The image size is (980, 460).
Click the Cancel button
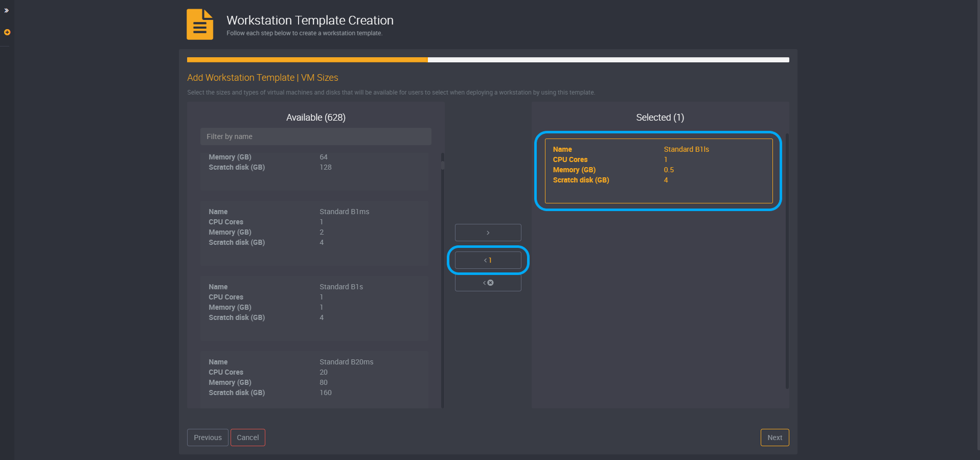click(x=248, y=438)
